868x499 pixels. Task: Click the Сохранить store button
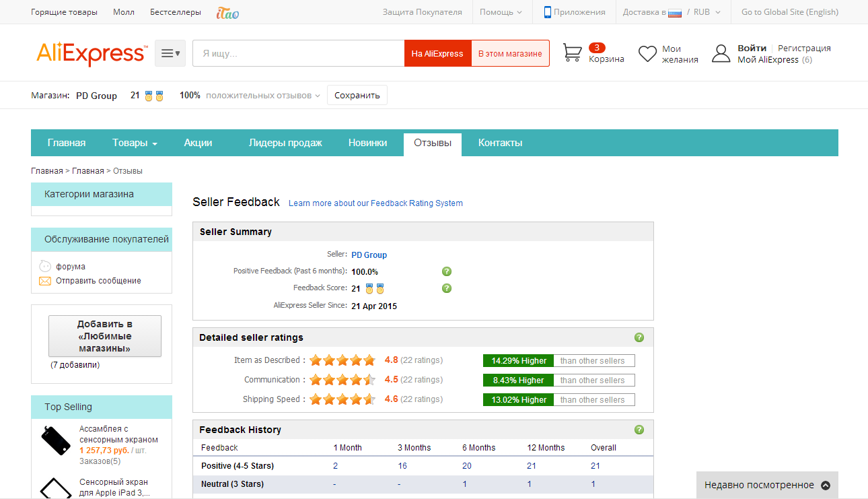(x=357, y=95)
